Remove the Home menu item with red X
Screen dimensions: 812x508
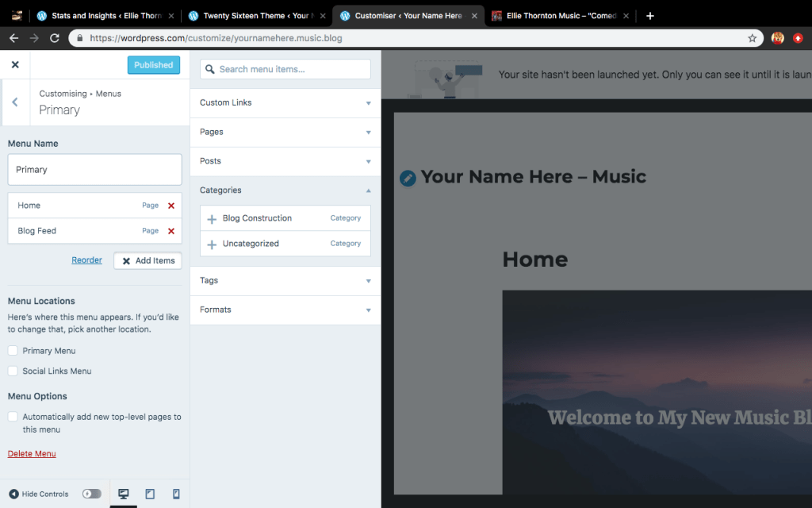click(170, 206)
